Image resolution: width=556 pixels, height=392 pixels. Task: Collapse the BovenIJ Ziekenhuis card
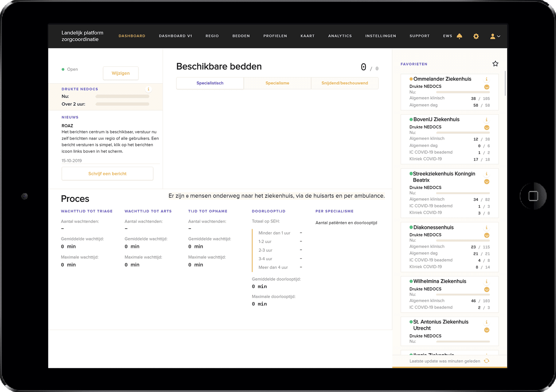(x=487, y=127)
